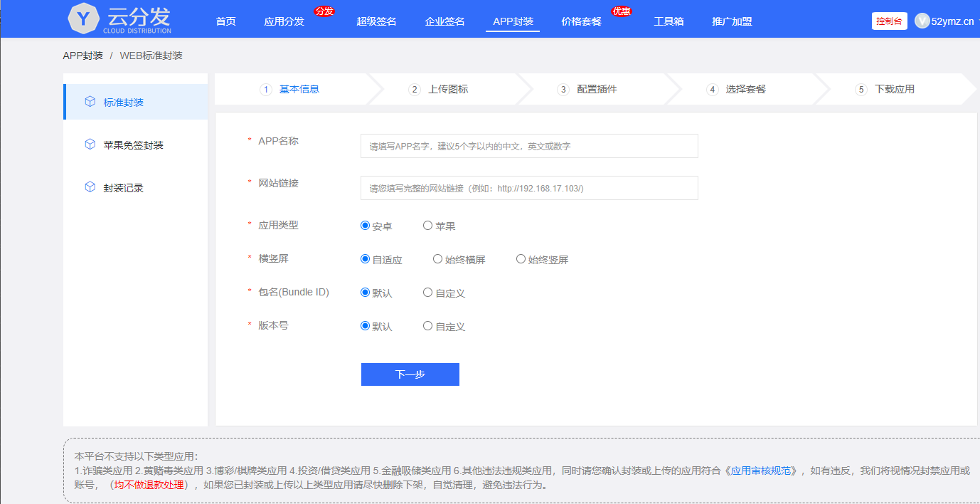Click step 5 下载应用
Image resolution: width=980 pixels, height=504 pixels.
[x=885, y=89]
